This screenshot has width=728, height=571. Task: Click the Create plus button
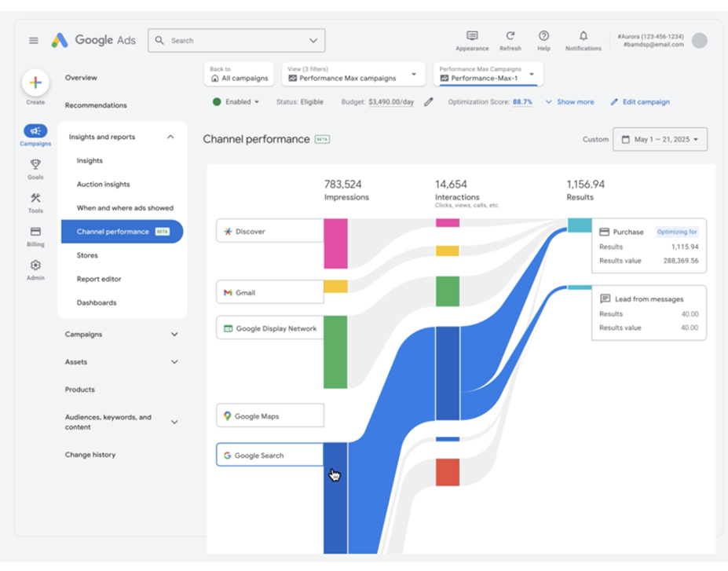tap(35, 82)
